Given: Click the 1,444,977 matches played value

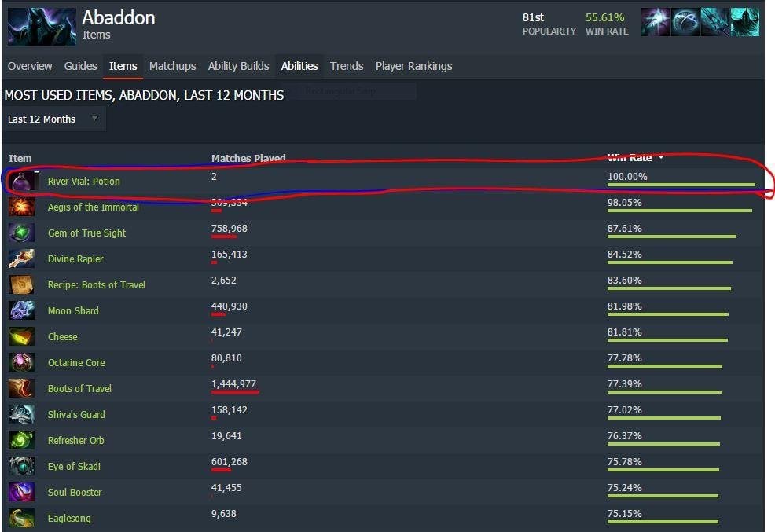Looking at the screenshot, I should [x=233, y=383].
